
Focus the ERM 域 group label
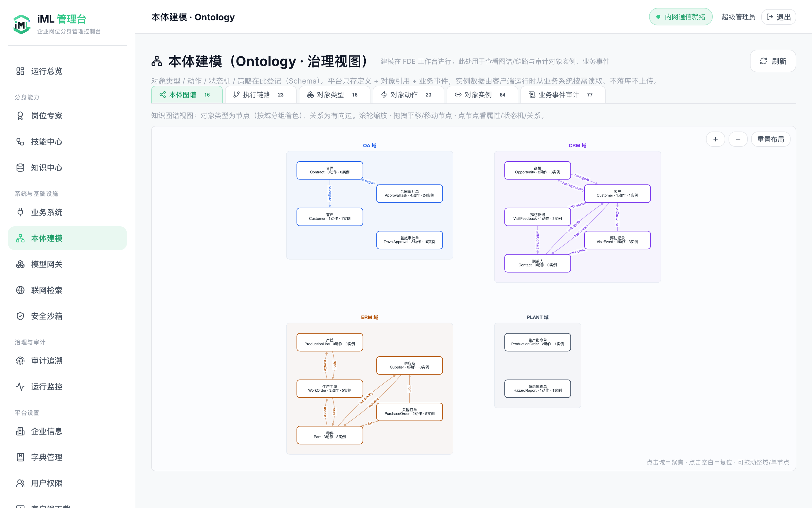369,317
